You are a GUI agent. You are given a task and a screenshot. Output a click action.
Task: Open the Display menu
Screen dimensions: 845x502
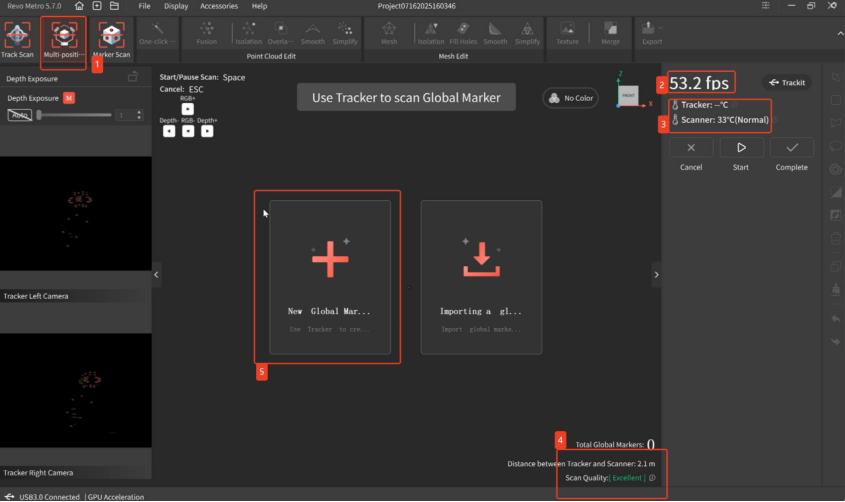click(176, 6)
